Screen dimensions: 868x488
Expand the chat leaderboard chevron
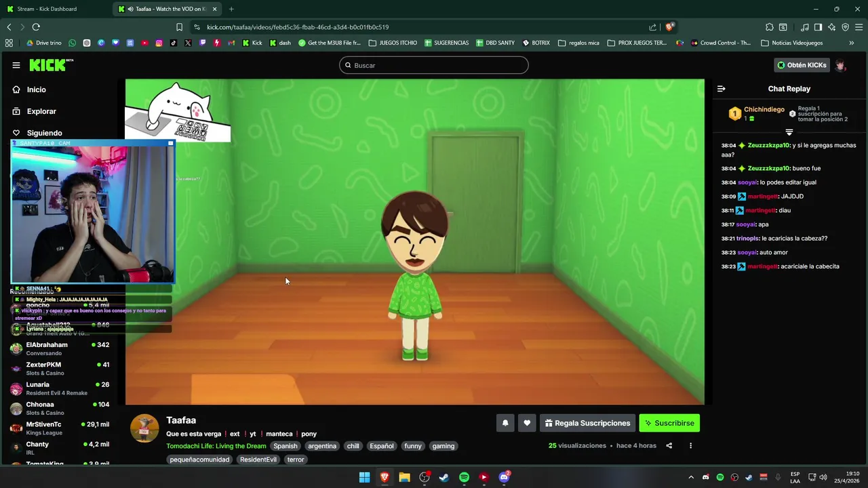click(789, 132)
